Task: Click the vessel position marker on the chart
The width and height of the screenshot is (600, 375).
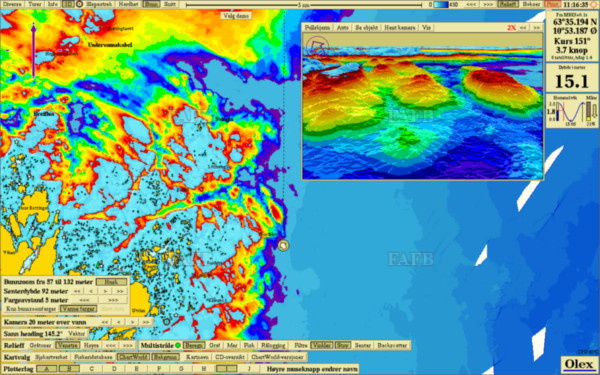Action: pos(283,246)
